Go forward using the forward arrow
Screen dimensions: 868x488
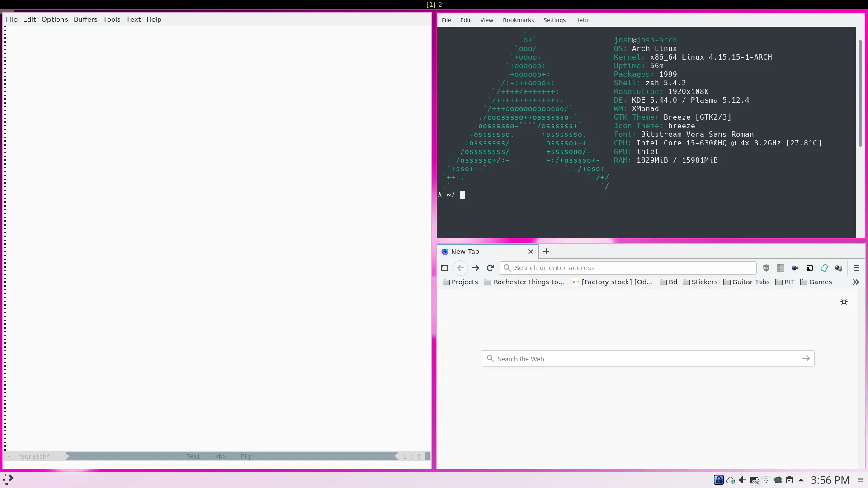click(x=476, y=267)
